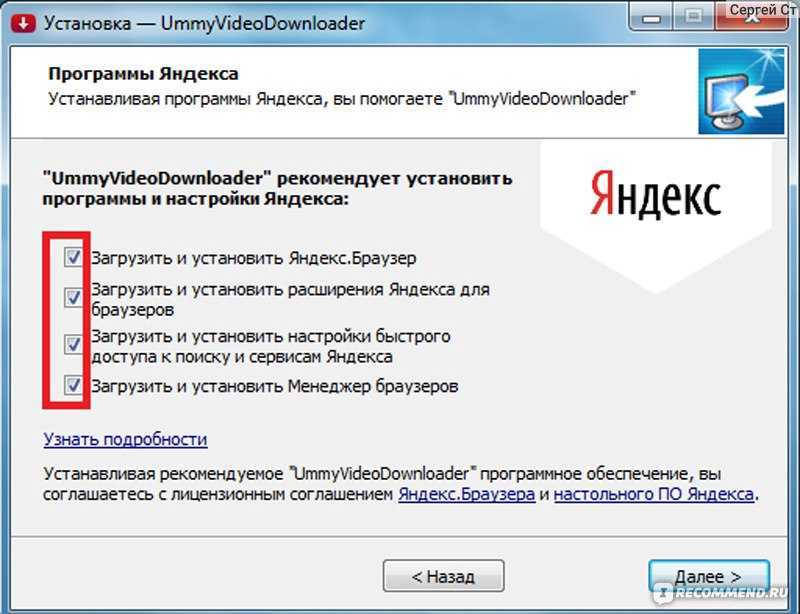Click the red UmmyVideoDownloader title bar icon
This screenshot has width=800, height=614.
coord(24,23)
